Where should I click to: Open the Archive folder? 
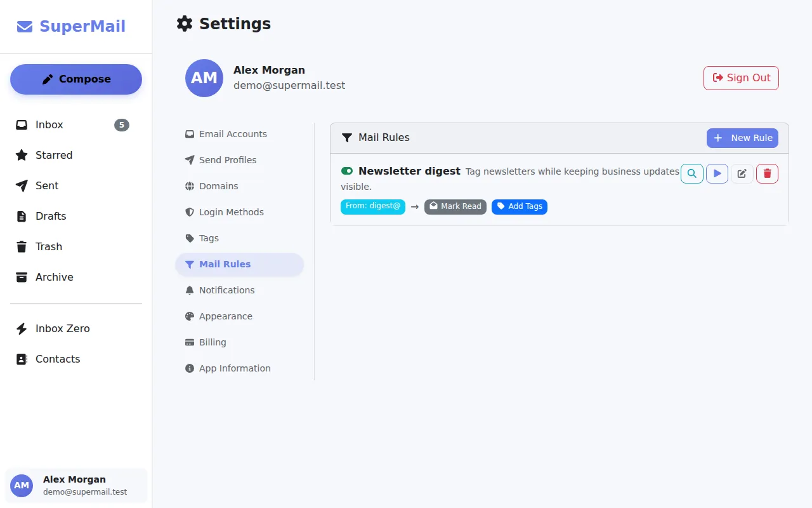coord(76,277)
